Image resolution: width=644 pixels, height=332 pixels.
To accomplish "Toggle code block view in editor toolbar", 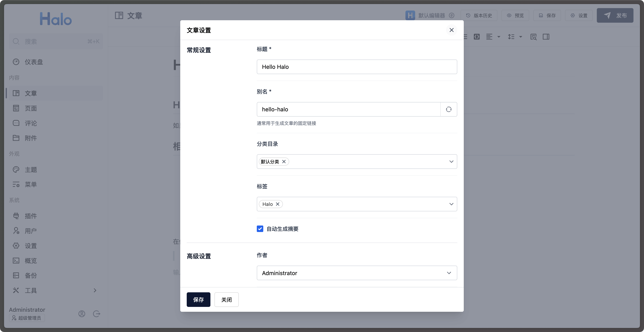I will point(477,37).
